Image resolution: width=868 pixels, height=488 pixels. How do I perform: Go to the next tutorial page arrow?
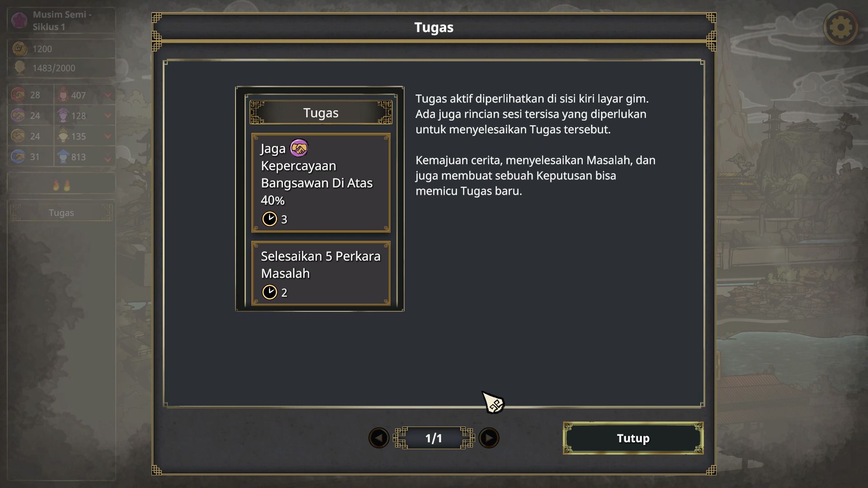[489, 438]
